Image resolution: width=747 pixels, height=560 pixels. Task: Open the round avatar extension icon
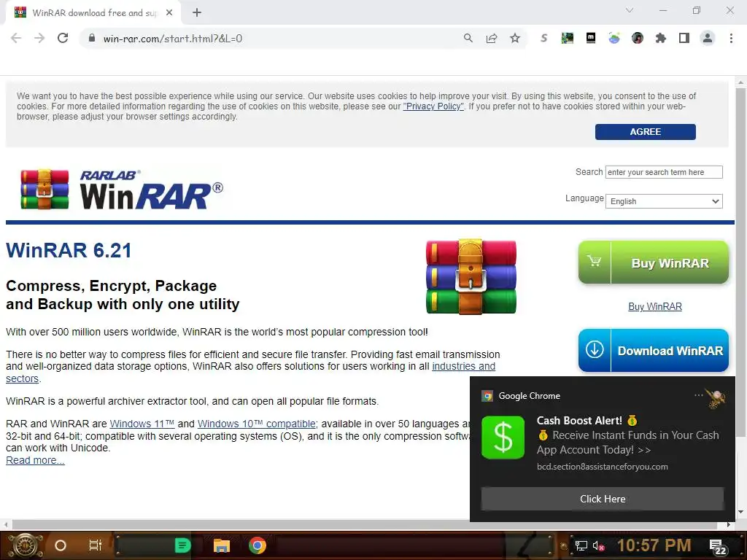pyautogui.click(x=638, y=38)
